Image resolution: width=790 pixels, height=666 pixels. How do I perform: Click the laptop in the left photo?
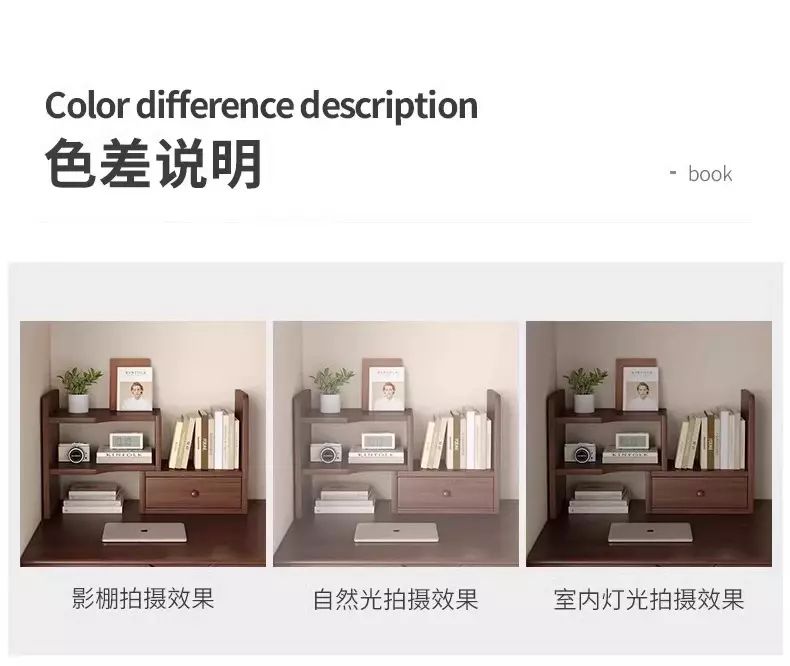pos(144,532)
